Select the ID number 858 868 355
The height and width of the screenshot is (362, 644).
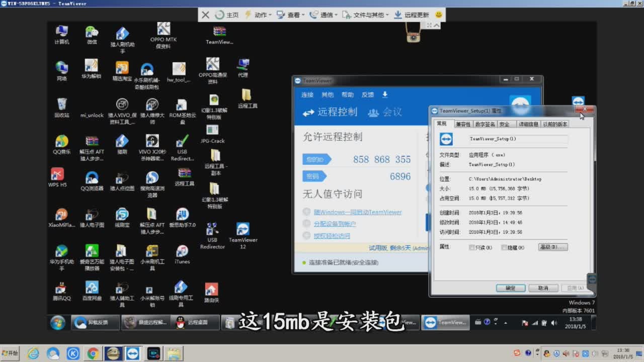click(x=382, y=159)
